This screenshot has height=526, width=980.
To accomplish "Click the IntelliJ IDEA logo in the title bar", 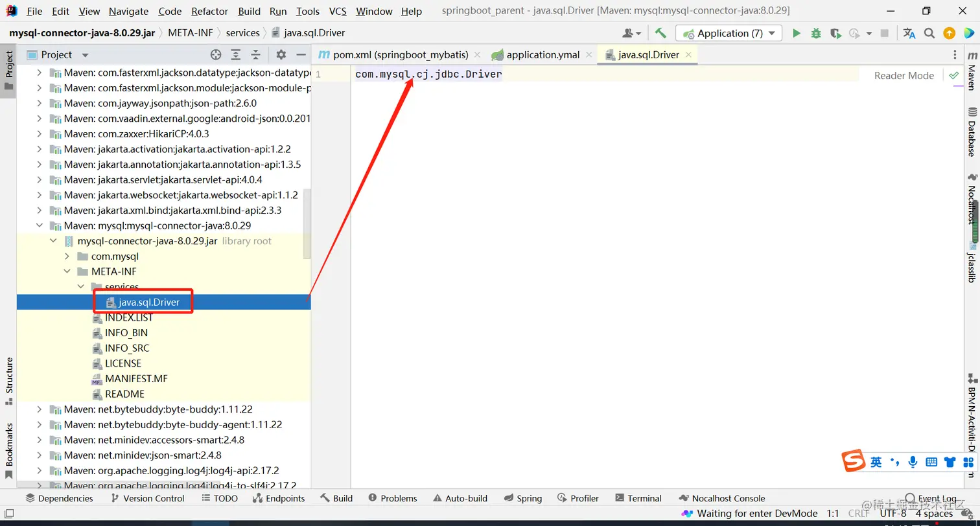I will point(12,11).
